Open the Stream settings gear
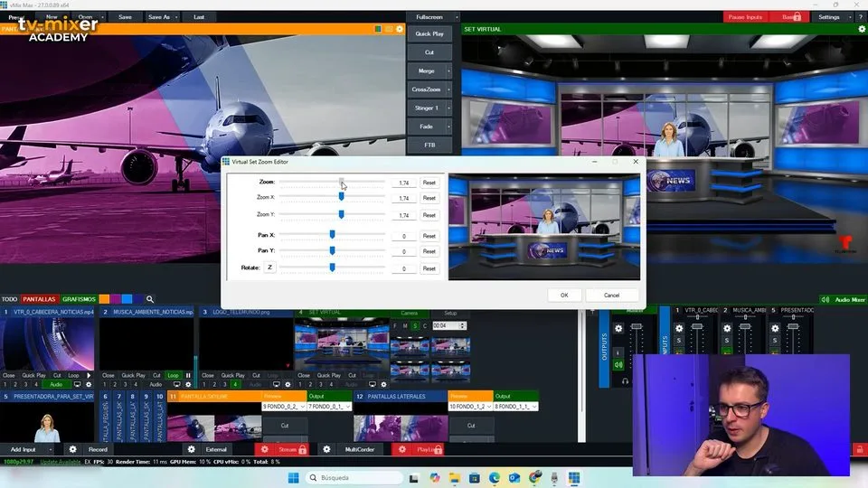This screenshot has width=868, height=488. coord(265,449)
